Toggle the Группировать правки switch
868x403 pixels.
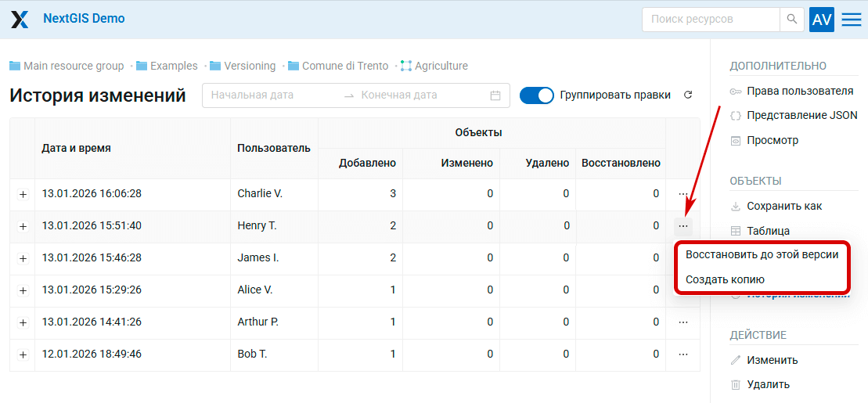(536, 95)
